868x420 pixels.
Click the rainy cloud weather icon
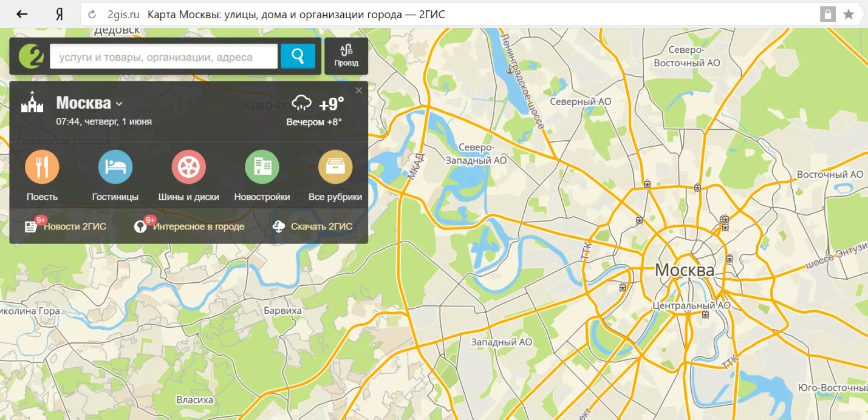click(301, 103)
